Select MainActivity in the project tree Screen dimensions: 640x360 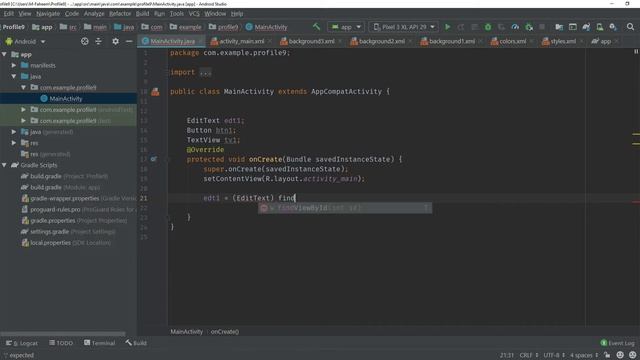[65, 98]
